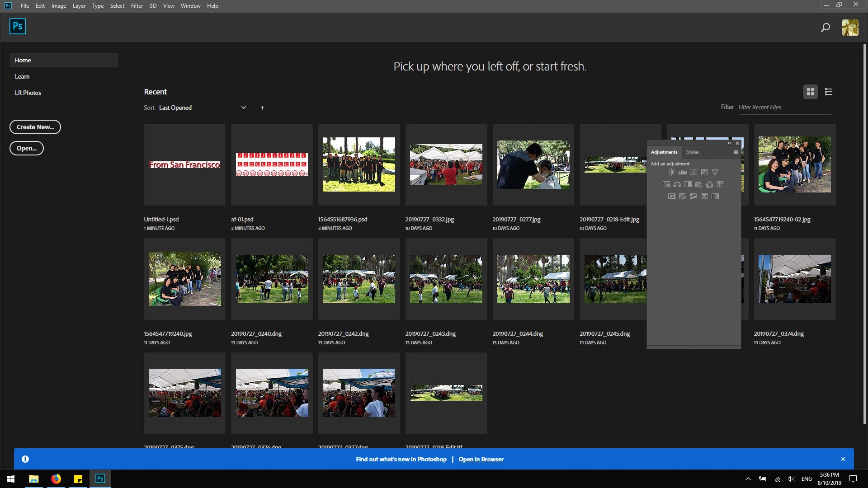868x488 pixels.
Task: Toggle sort order arrow
Action: click(x=262, y=108)
